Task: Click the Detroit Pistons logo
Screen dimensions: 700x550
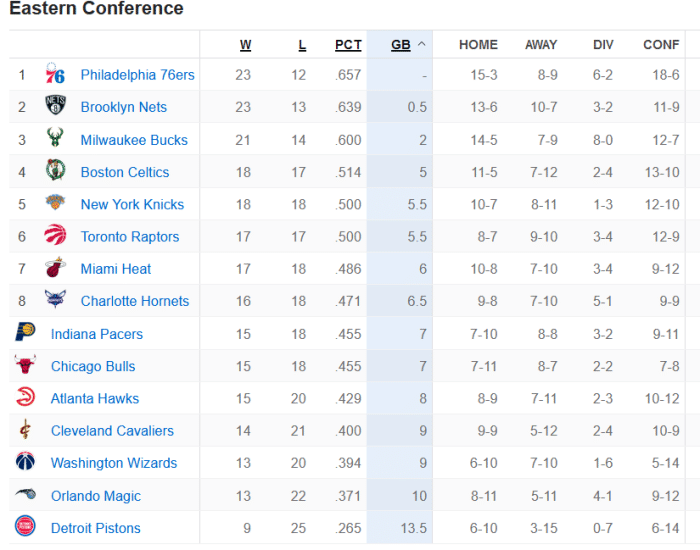Action: coord(25,525)
